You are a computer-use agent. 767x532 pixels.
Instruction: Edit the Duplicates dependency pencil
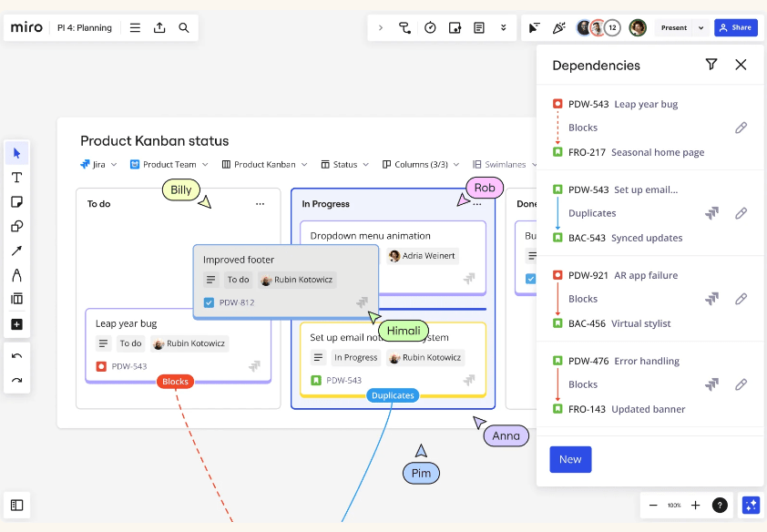click(x=741, y=213)
